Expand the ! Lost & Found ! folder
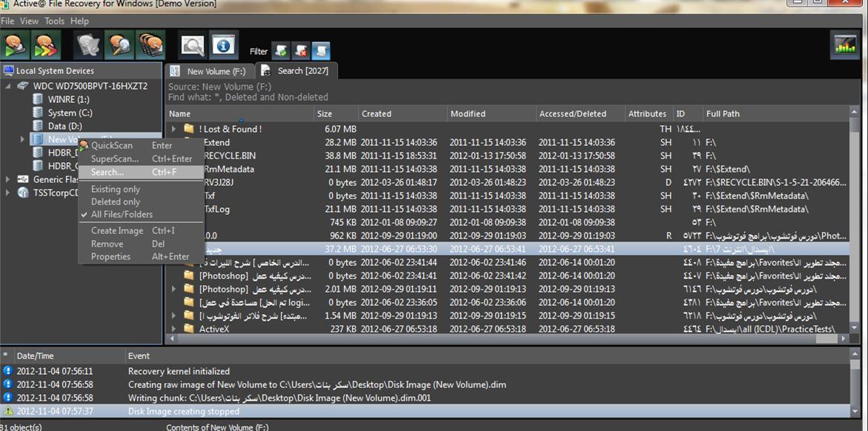868x431 pixels. (174, 129)
